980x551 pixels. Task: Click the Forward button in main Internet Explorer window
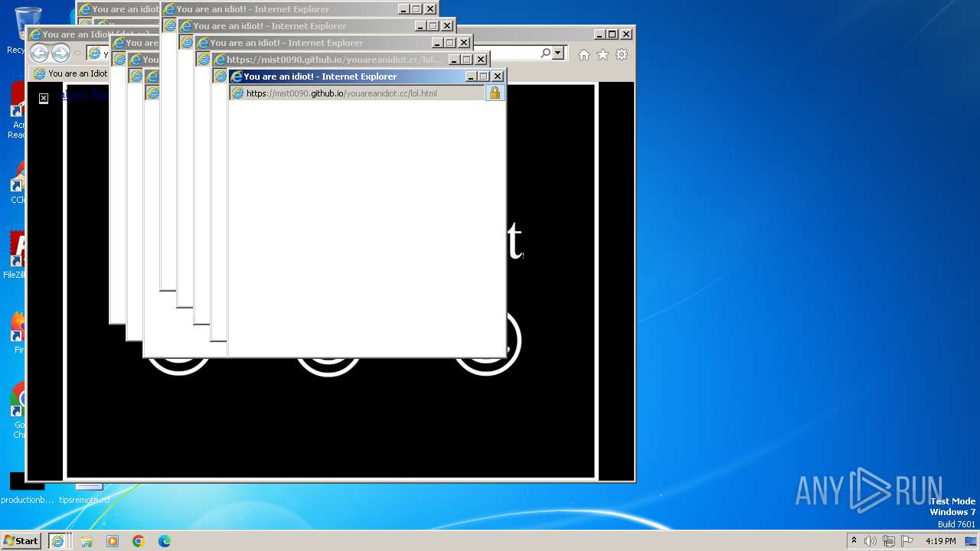click(x=60, y=53)
